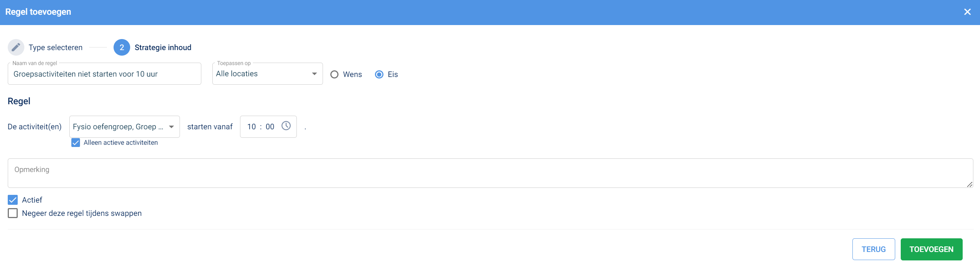The width and height of the screenshot is (980, 277).
Task: Click the Opmerking resize handle
Action: (969, 185)
